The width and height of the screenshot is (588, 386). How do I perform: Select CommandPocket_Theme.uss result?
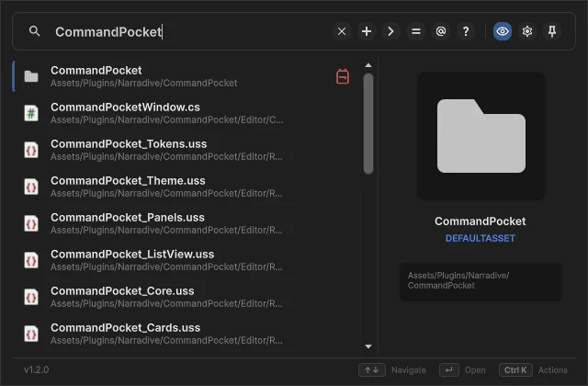coord(186,187)
